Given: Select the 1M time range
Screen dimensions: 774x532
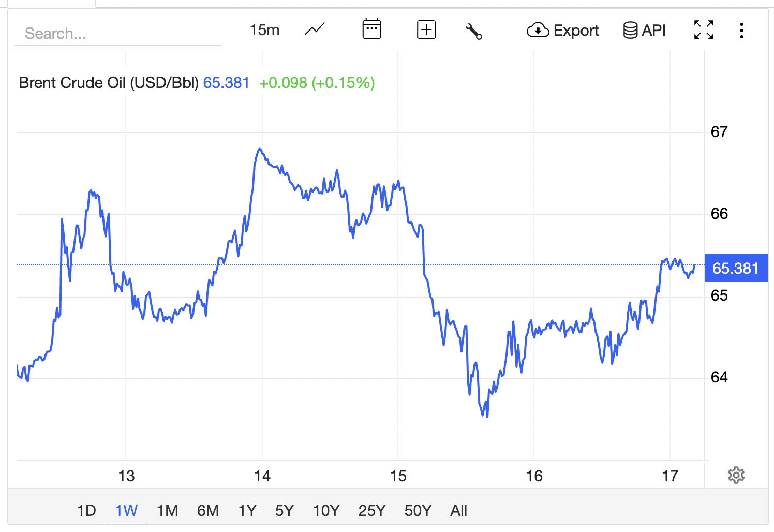Looking at the screenshot, I should coord(167,511).
